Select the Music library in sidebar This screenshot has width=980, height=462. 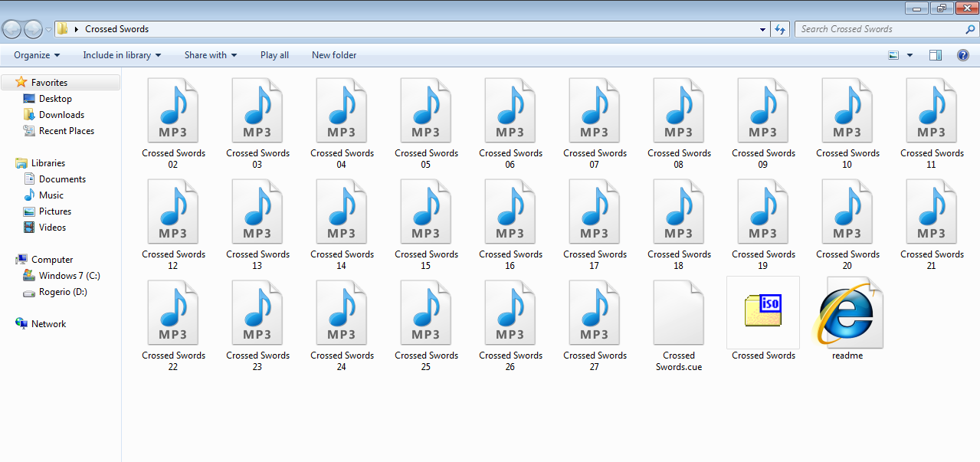click(x=51, y=195)
